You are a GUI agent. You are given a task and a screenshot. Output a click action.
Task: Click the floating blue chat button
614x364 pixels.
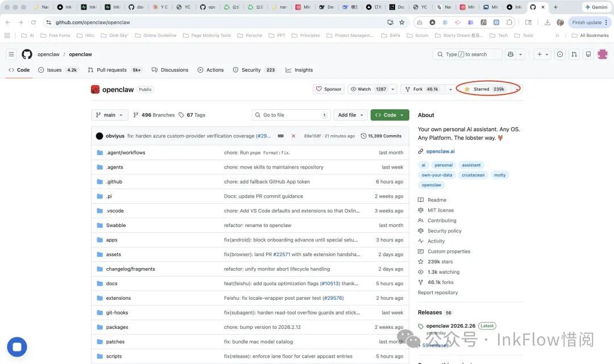pos(17,347)
